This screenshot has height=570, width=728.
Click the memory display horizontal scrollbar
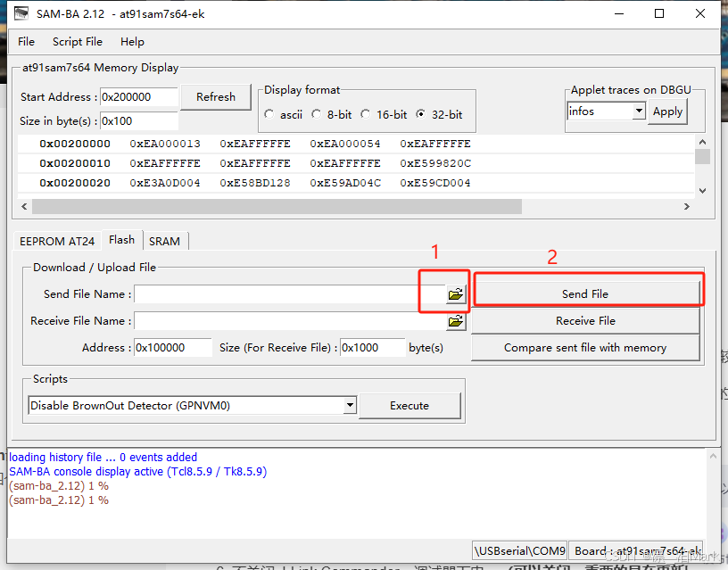tap(277, 207)
